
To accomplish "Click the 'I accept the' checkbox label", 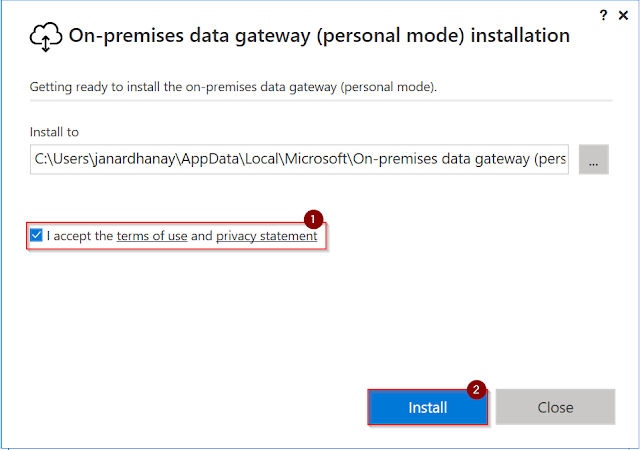I will (x=80, y=236).
